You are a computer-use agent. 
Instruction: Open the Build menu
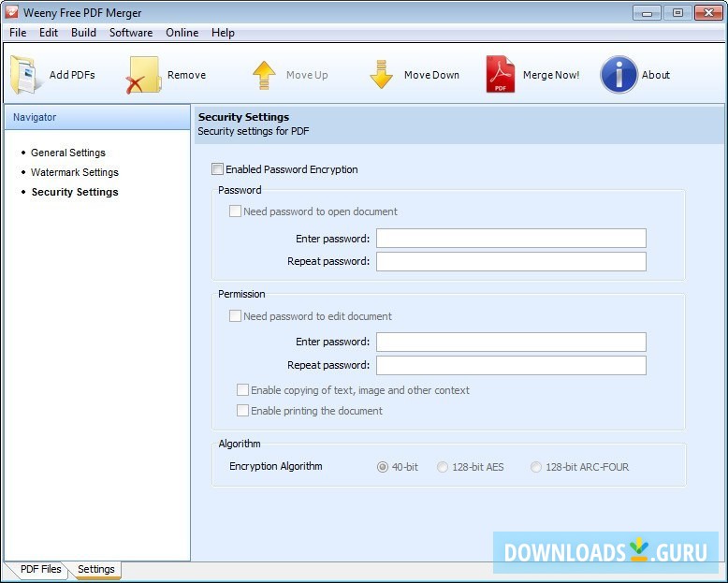(x=83, y=33)
